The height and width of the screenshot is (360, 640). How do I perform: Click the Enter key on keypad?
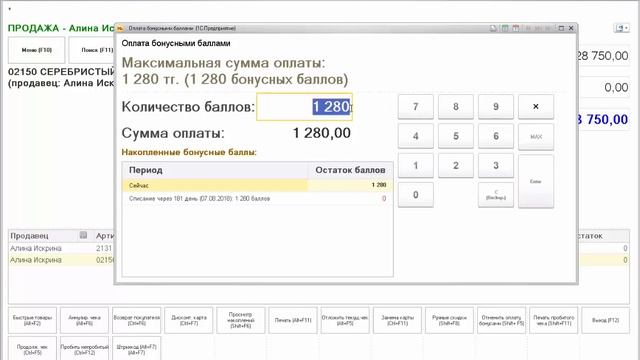click(536, 181)
